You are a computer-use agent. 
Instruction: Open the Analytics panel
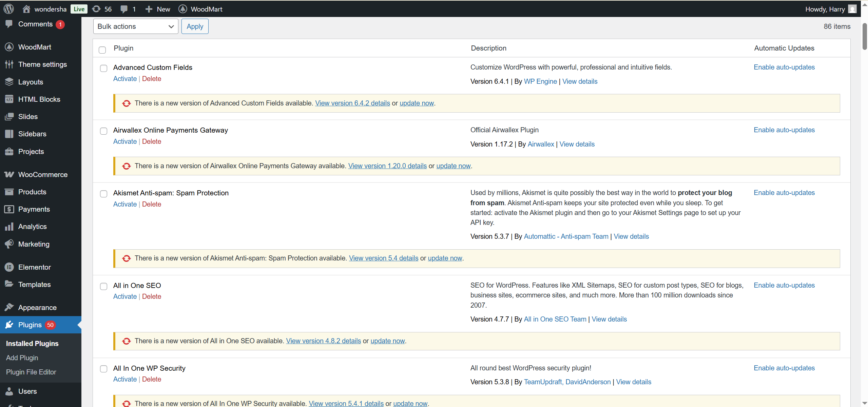point(32,226)
